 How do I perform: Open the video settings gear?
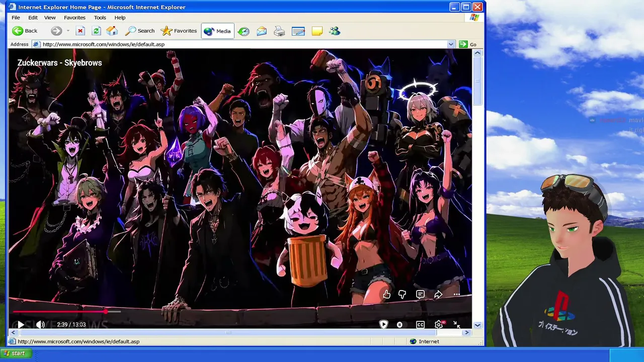[439, 325]
